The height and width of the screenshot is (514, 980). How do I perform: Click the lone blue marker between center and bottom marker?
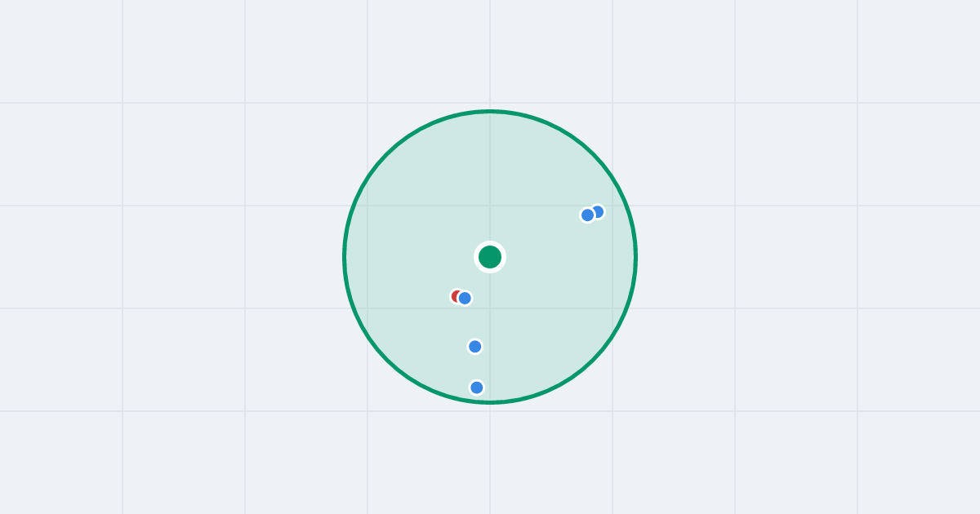click(x=475, y=347)
